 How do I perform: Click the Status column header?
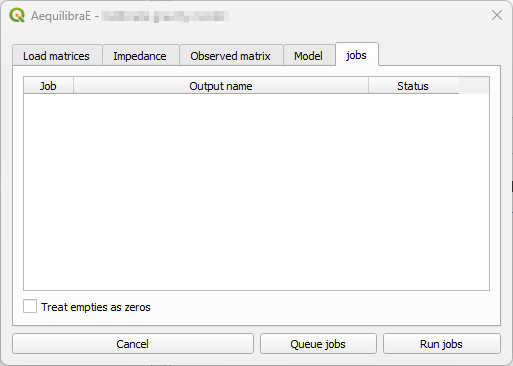click(x=413, y=86)
